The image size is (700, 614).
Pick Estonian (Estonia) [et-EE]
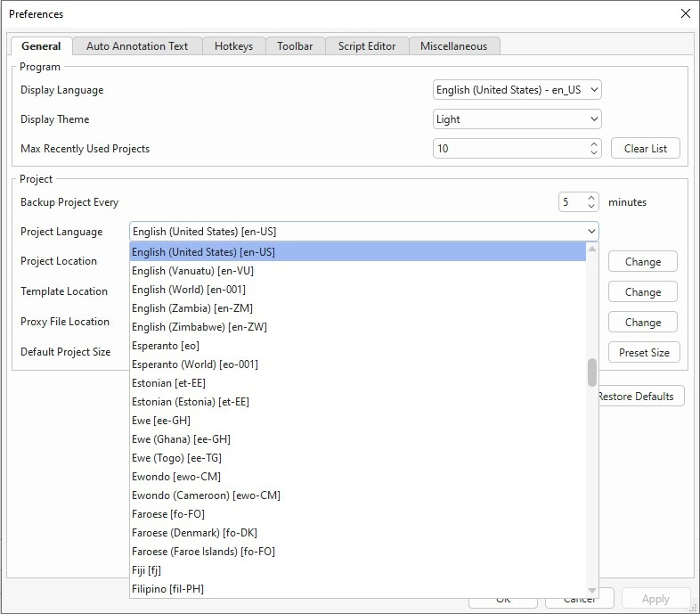358,402
